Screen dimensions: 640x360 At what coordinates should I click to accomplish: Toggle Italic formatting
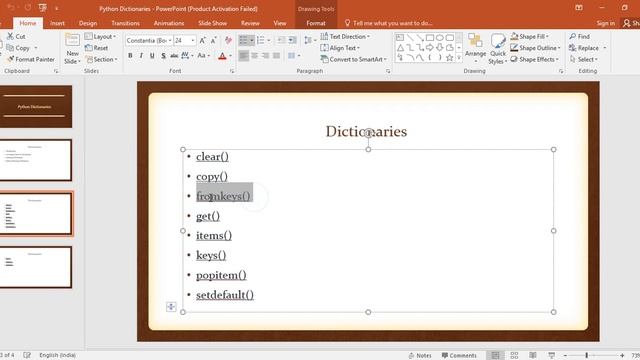[141, 56]
